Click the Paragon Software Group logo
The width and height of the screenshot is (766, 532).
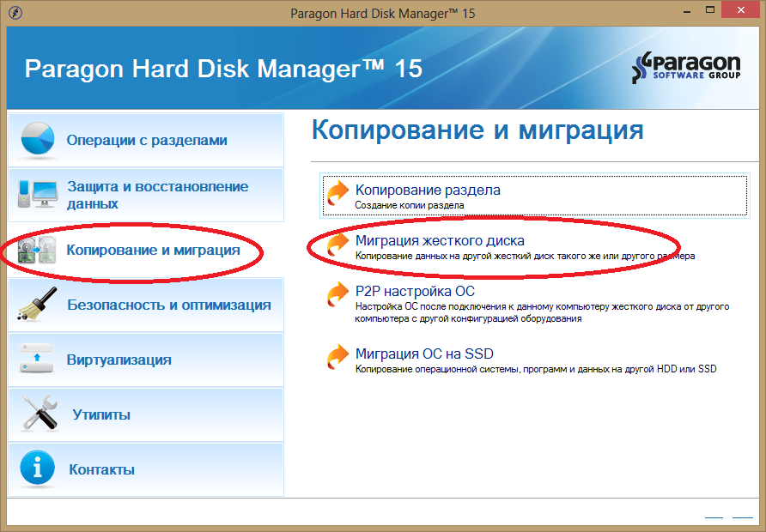(686, 67)
